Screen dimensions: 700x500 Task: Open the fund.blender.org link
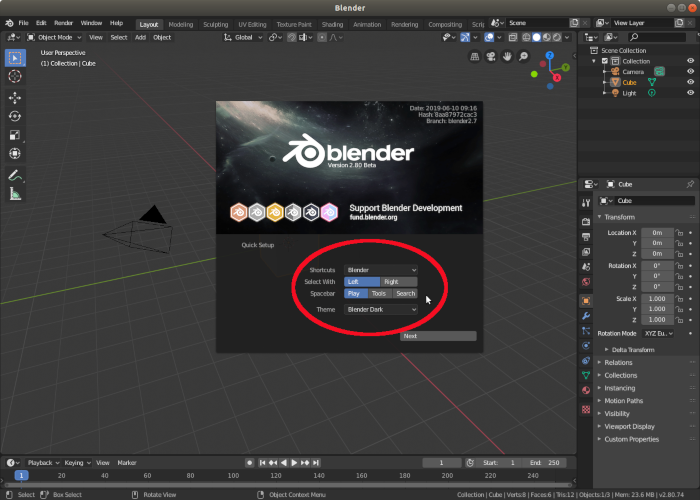[373, 217]
